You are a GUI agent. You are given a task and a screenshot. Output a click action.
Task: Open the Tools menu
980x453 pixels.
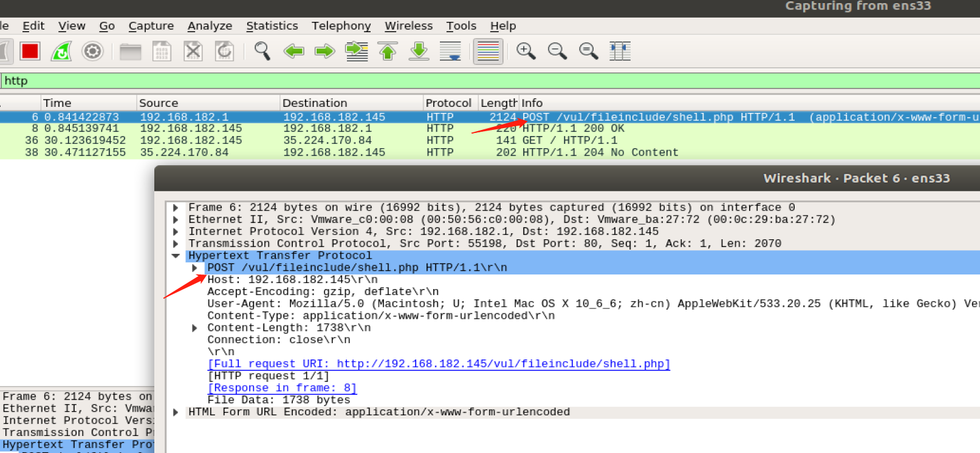pos(461,26)
